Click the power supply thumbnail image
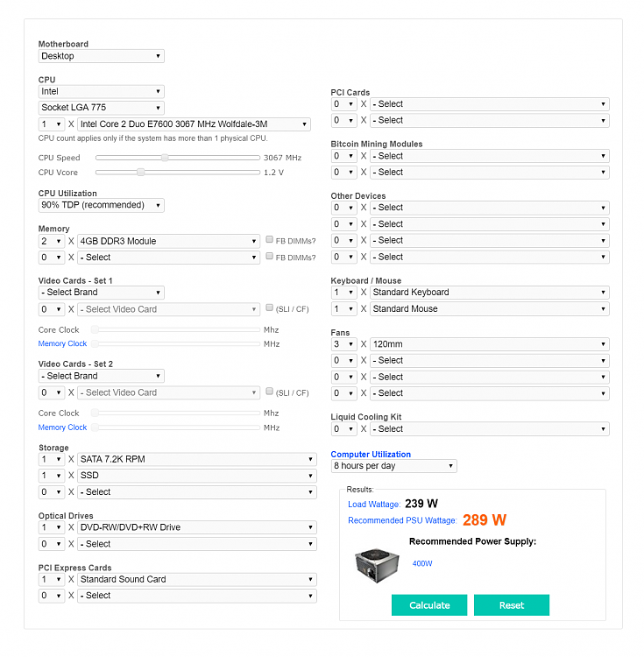Viewport: 644px width, 657px height. tap(377, 566)
